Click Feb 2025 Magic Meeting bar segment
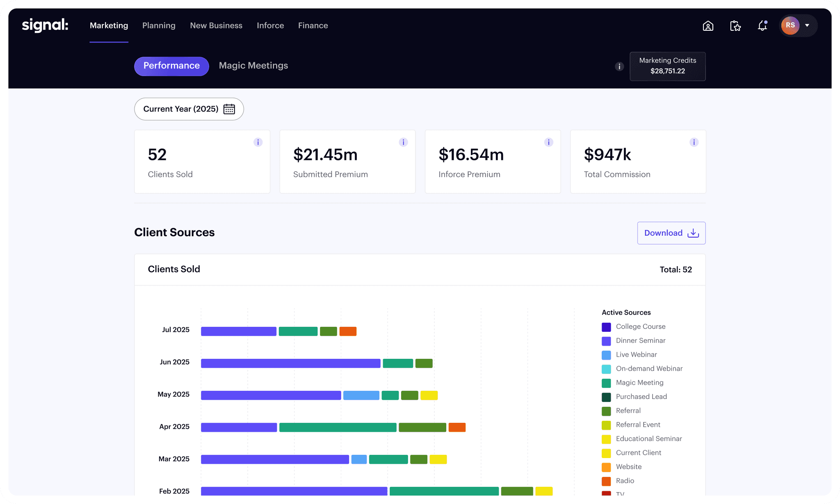 pyautogui.click(x=444, y=491)
